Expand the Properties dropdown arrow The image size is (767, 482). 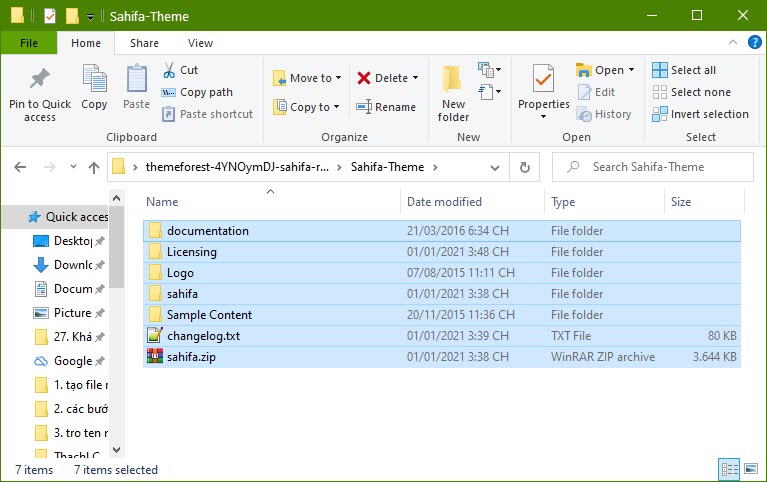(543, 116)
